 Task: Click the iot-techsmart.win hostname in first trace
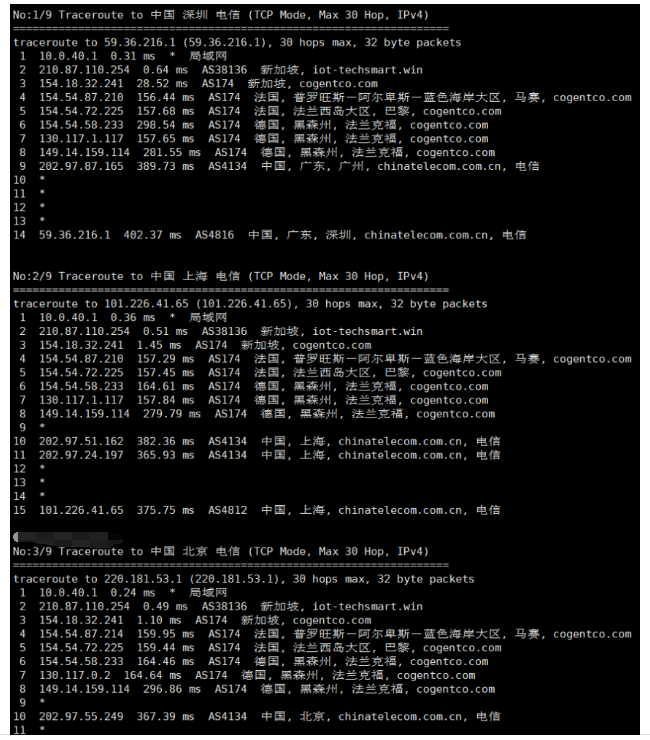coord(368,70)
